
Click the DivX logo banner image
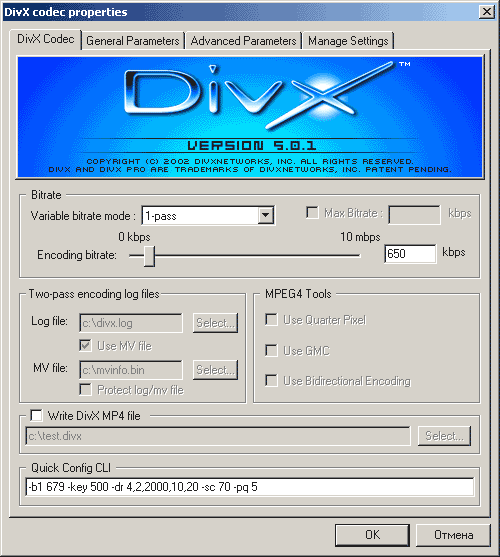tap(250, 117)
